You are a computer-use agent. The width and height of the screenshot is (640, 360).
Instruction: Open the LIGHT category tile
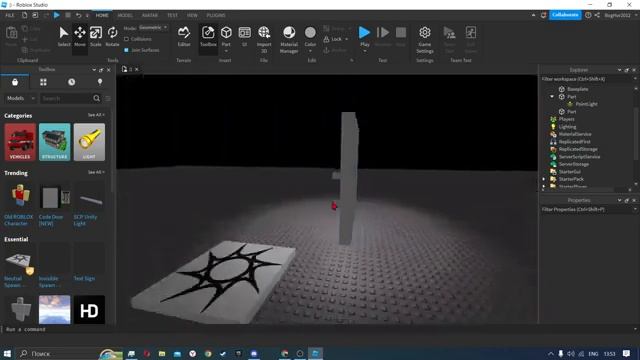click(89, 142)
